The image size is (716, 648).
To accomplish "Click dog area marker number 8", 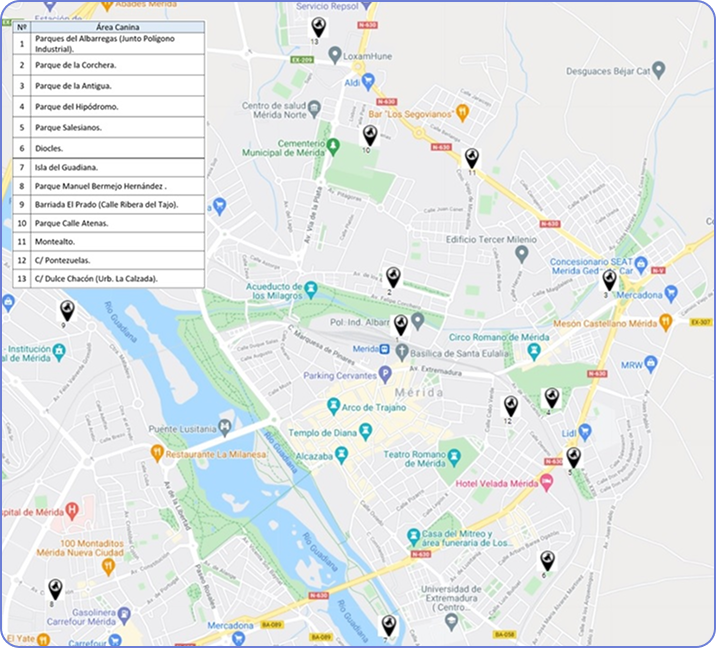I will pyautogui.click(x=55, y=590).
